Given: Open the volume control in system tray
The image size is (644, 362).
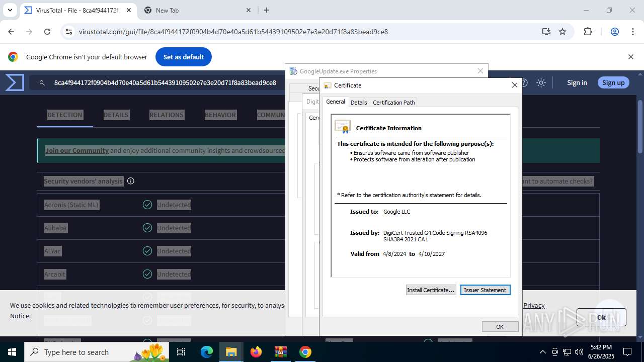Looking at the screenshot, I should [x=579, y=352].
